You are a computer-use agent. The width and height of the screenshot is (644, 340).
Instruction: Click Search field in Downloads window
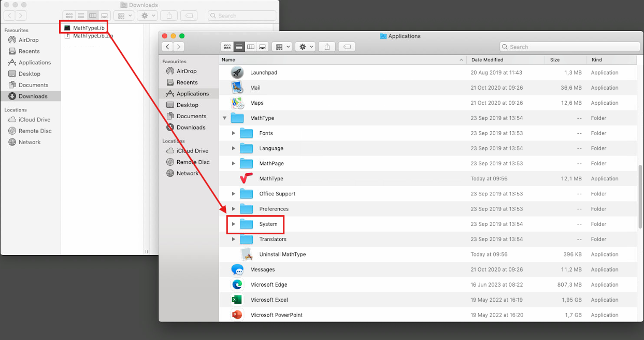point(241,16)
